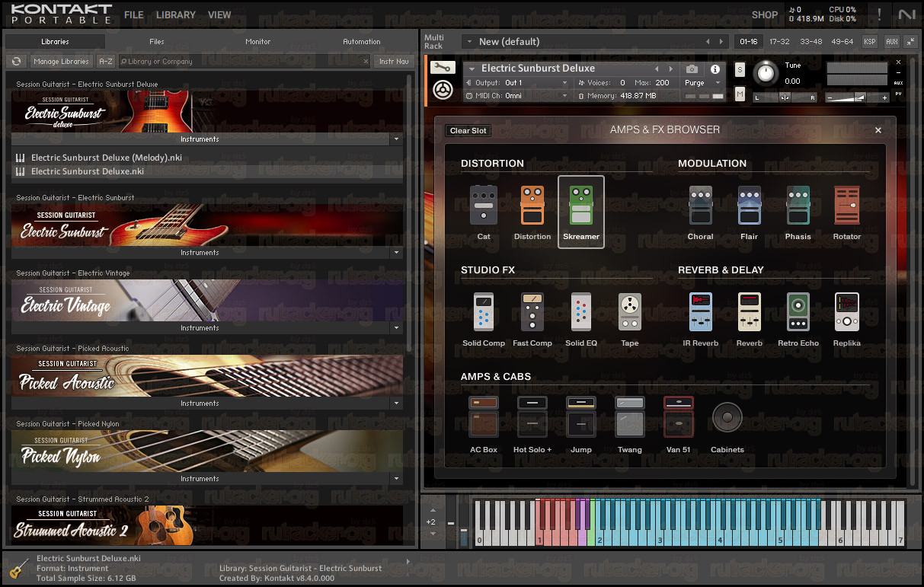Viewport: 924px width, 587px height.
Task: Show instrument info with the i icon
Action: (x=715, y=69)
